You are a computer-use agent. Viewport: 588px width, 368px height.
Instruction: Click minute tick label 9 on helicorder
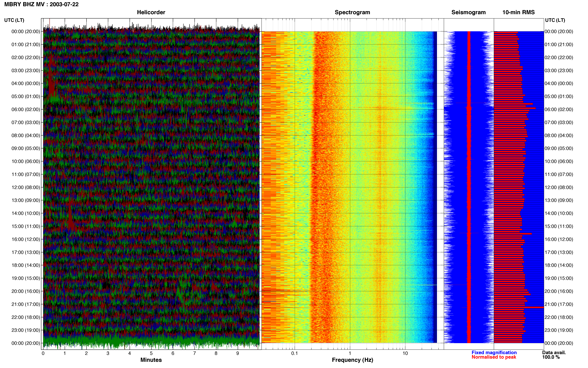coord(238,353)
